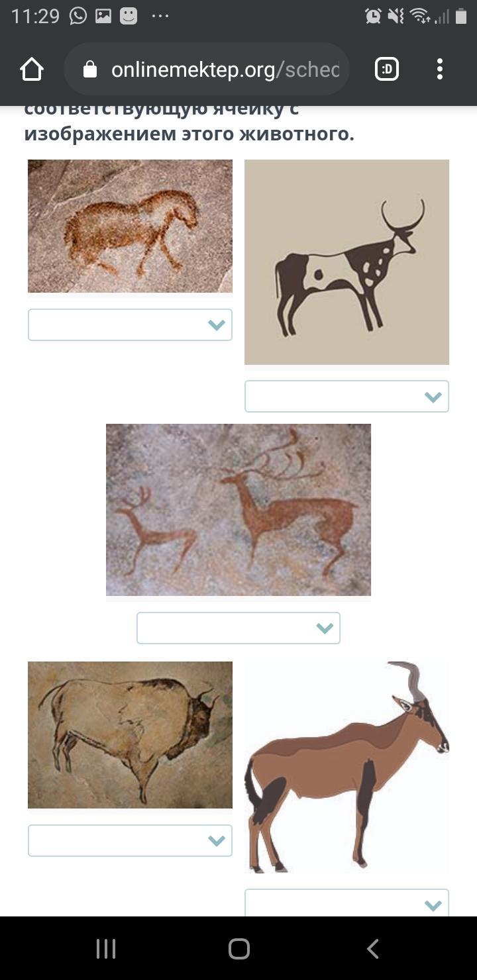
Task: Open recent apps navigation button
Action: 106,948
